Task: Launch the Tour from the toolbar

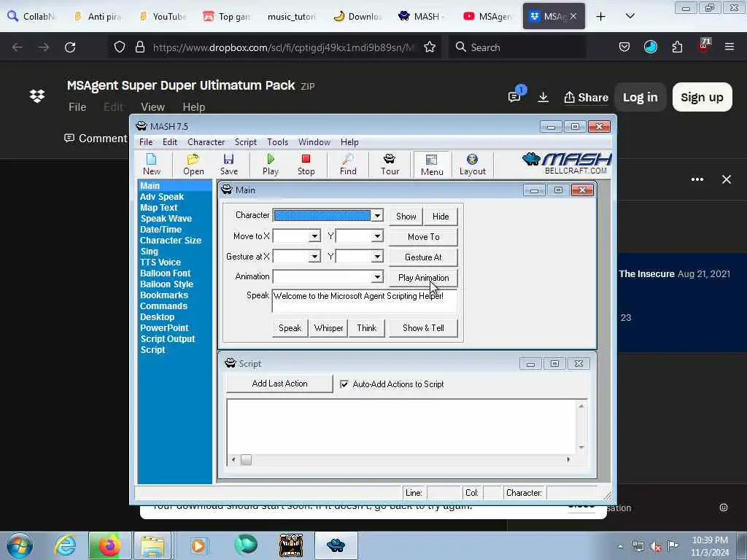Action: tap(390, 164)
